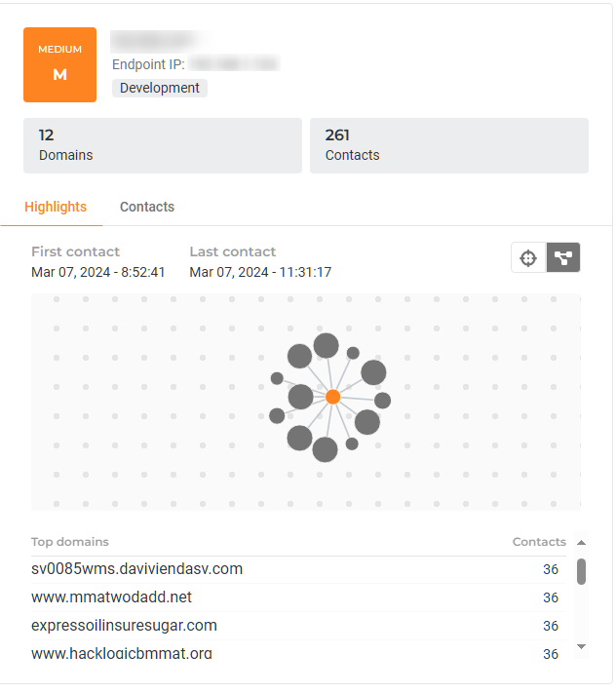616x693 pixels.
Task: Click the scroll up arrow of domain list
Action: pyautogui.click(x=582, y=542)
